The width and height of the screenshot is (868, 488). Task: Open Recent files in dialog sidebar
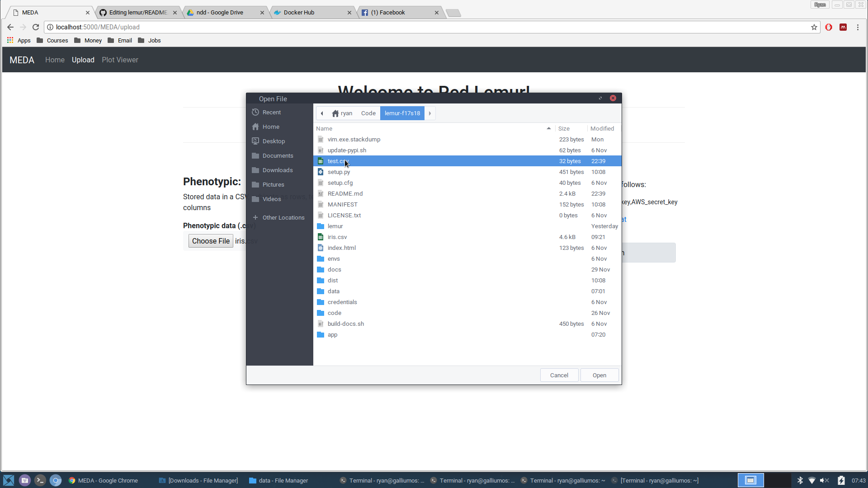(x=271, y=112)
